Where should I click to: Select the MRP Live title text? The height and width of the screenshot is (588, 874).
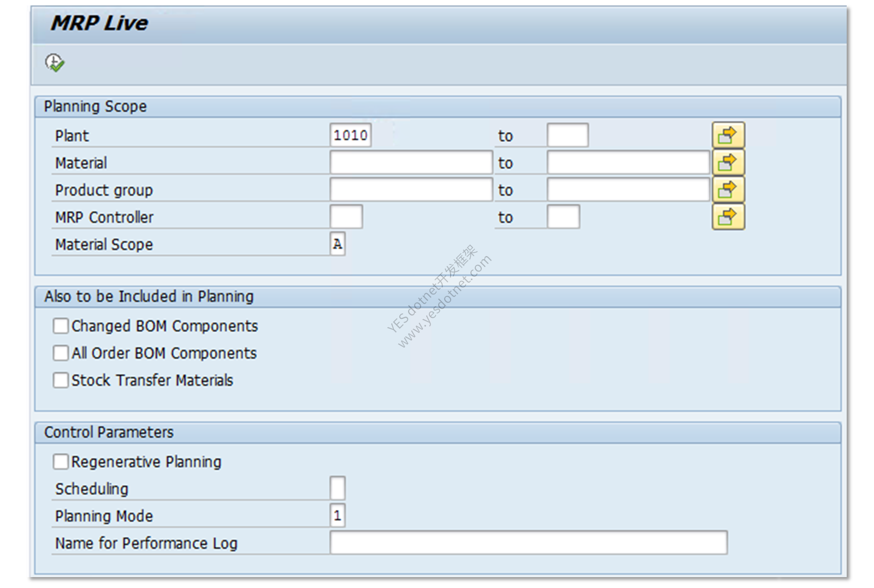[x=99, y=23]
